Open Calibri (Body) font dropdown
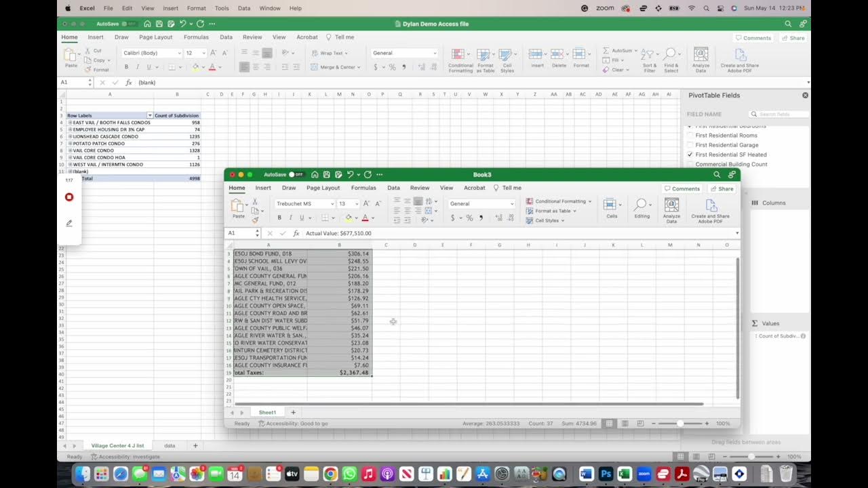Image resolution: width=868 pixels, height=488 pixels. pos(179,53)
